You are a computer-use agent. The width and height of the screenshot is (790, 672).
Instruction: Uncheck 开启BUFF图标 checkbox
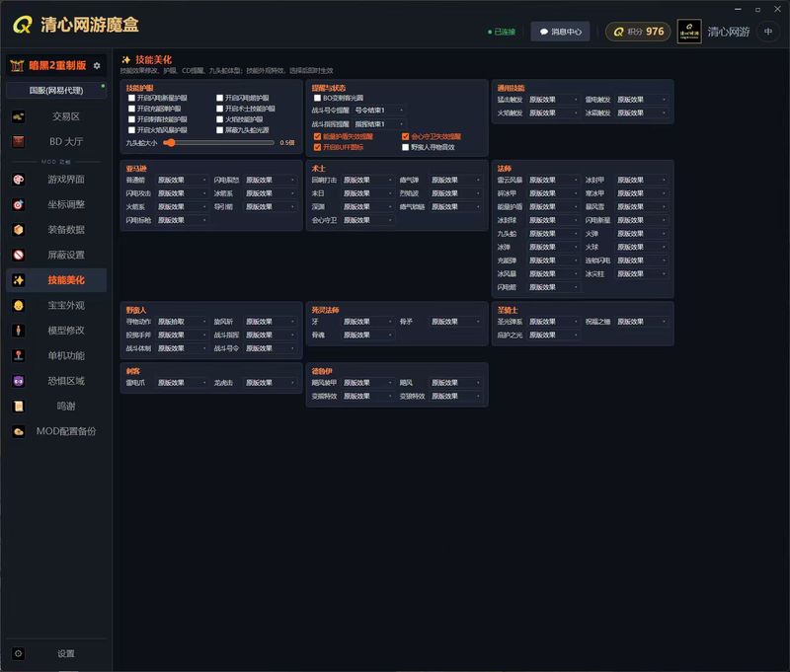pos(317,147)
